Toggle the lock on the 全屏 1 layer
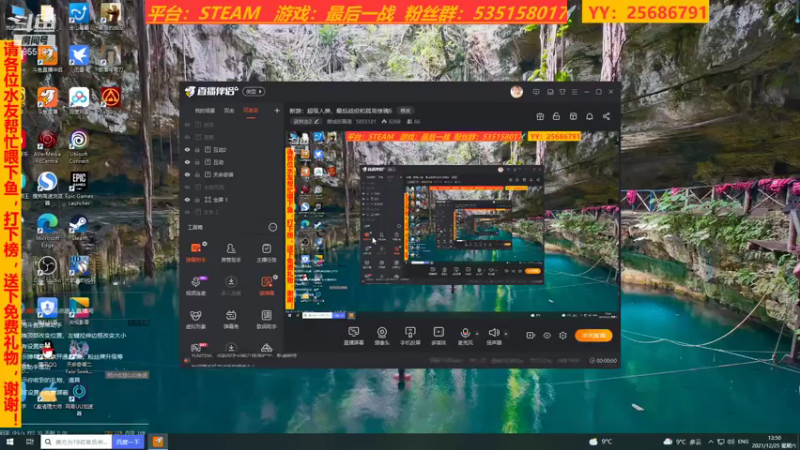The height and width of the screenshot is (450, 800). point(197,199)
